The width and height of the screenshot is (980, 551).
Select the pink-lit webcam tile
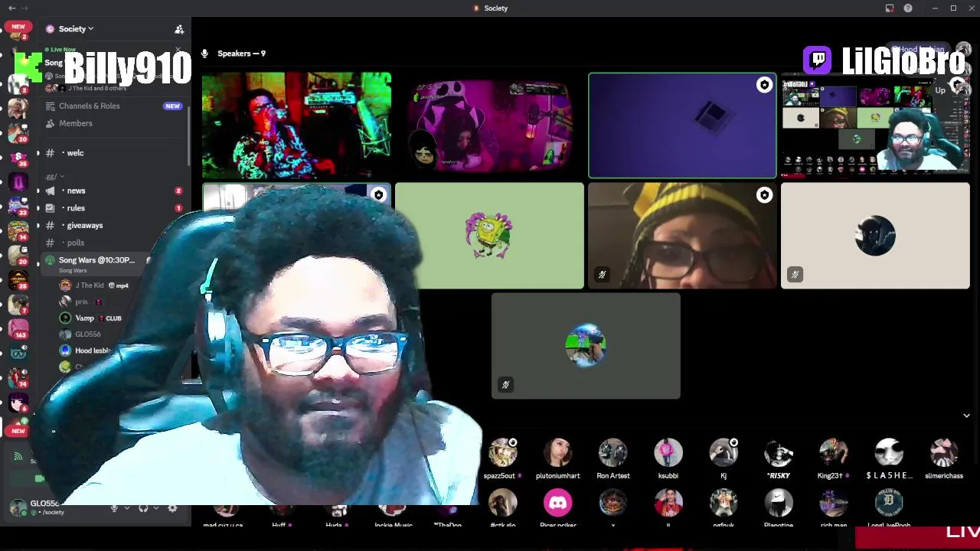coord(489,126)
